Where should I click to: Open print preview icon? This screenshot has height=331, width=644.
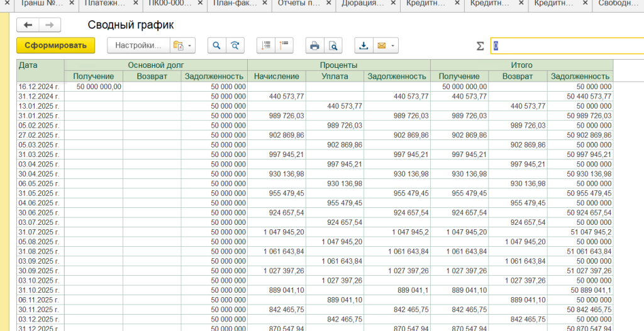[333, 45]
